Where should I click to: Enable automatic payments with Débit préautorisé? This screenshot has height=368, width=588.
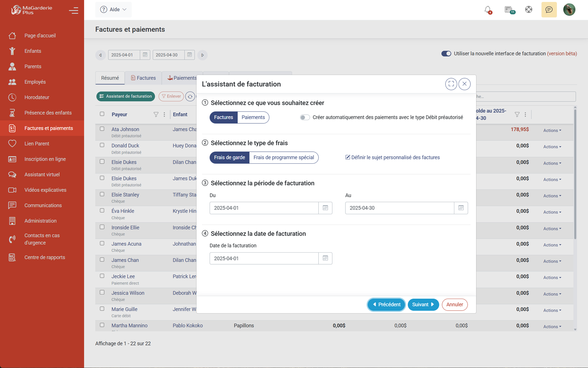304,117
